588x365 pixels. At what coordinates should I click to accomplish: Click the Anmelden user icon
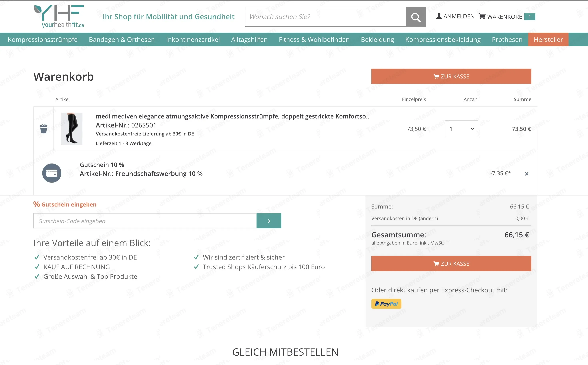(x=439, y=16)
